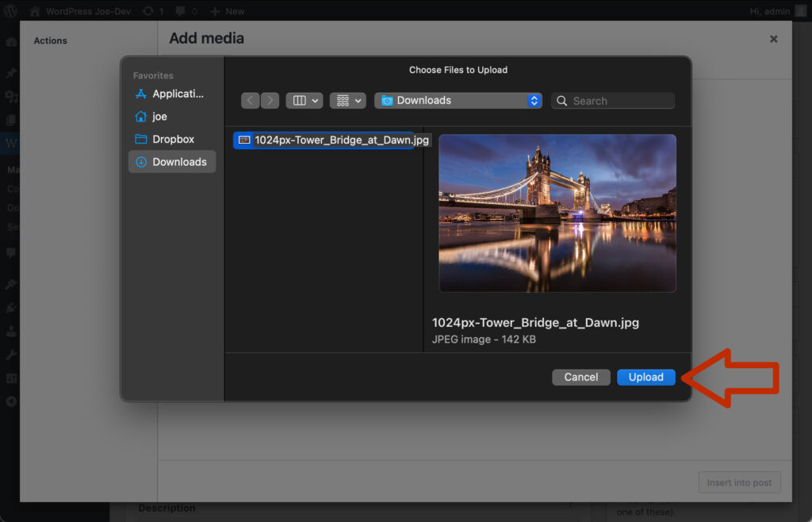812x522 pixels.
Task: Click the back navigation arrow in file dialog
Action: (x=251, y=101)
